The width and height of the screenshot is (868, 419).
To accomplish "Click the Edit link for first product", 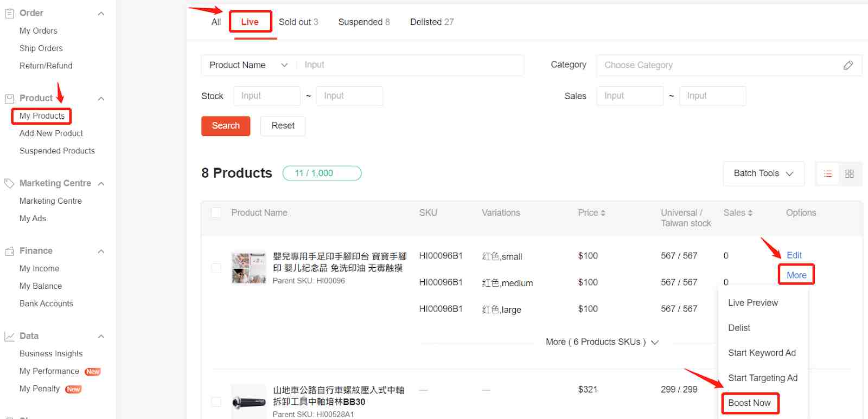I will (x=794, y=255).
